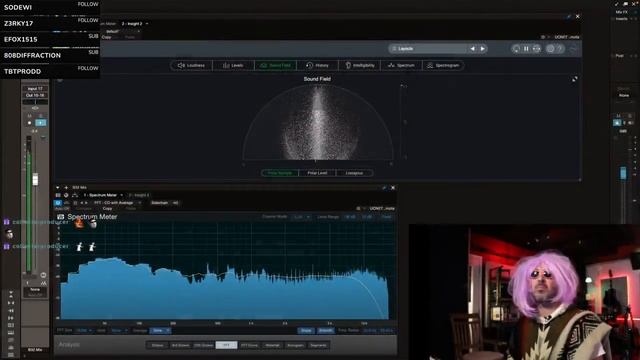
Task: Select Lissajous display mode
Action: [x=354, y=173]
